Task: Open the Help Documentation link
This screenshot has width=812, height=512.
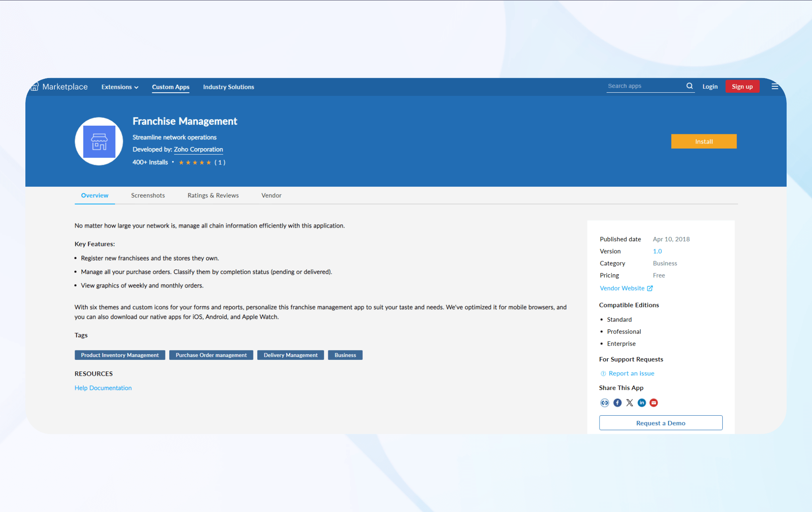Action: [x=103, y=388]
